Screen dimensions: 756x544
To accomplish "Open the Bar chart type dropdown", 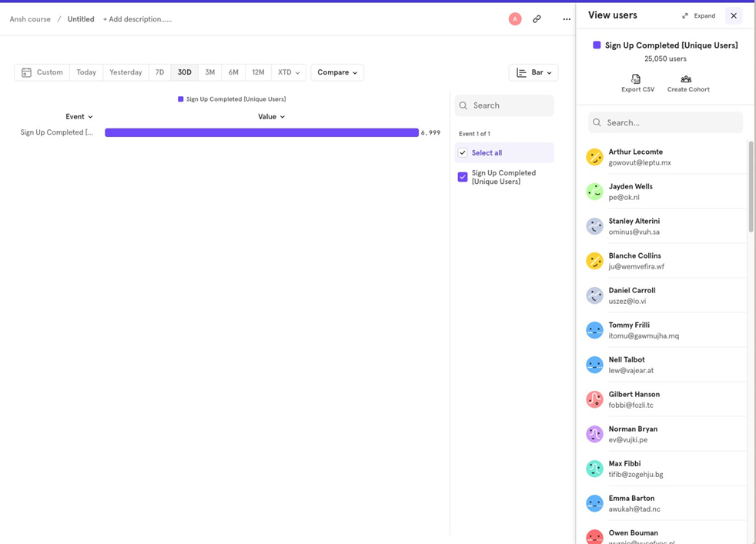I will [x=540, y=72].
